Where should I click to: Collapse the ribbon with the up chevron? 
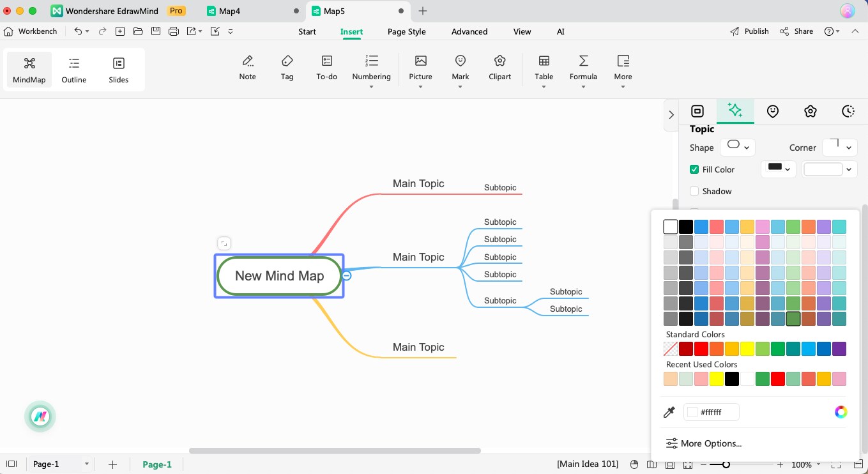855,31
